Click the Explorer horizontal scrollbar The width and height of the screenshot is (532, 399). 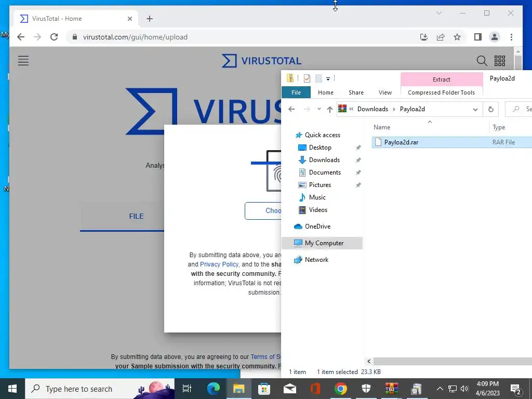tap(453, 362)
